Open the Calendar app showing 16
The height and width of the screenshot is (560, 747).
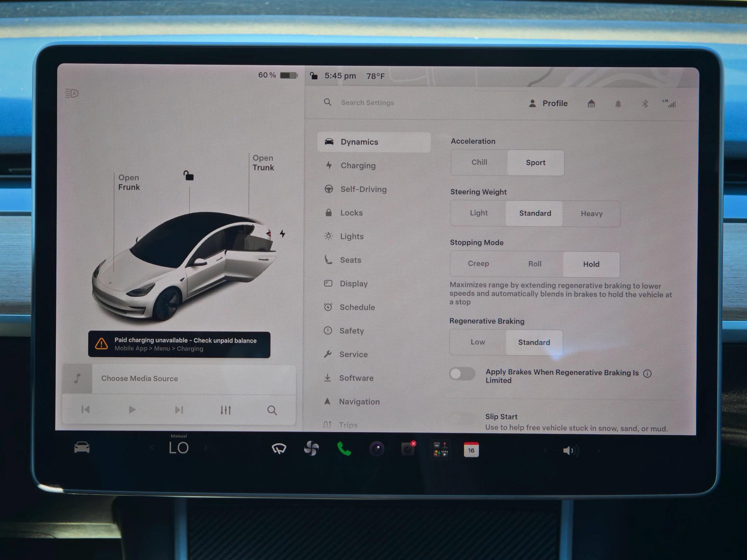pyautogui.click(x=471, y=450)
